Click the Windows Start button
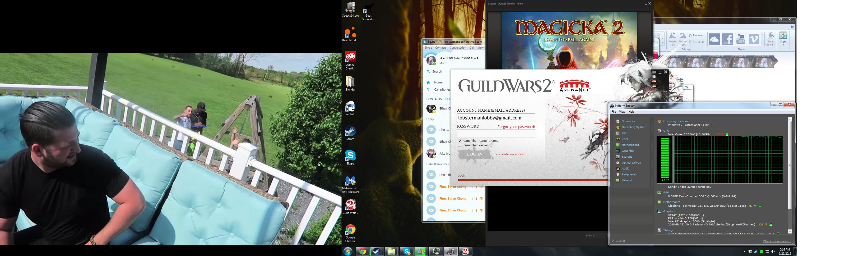868x256 pixels. pos(348,251)
